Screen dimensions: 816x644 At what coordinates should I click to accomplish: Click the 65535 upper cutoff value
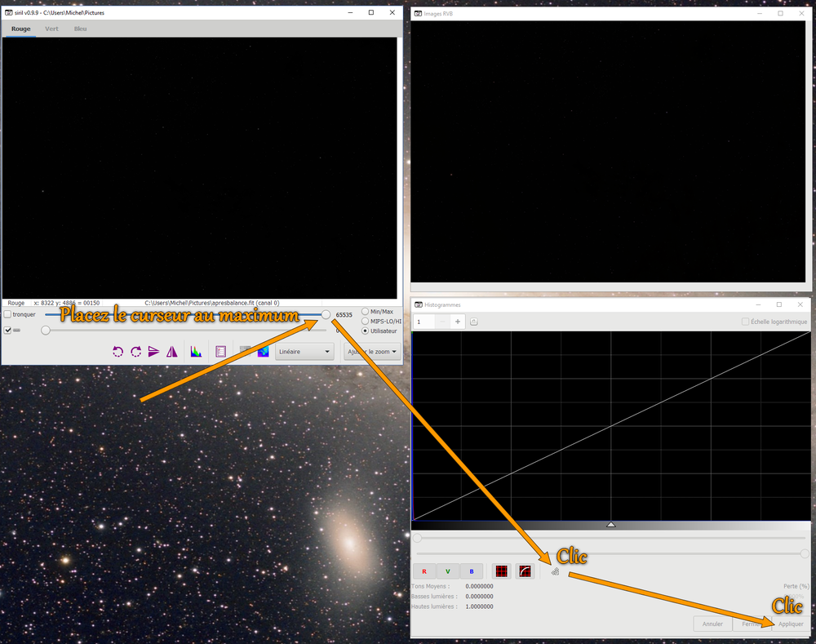click(344, 315)
